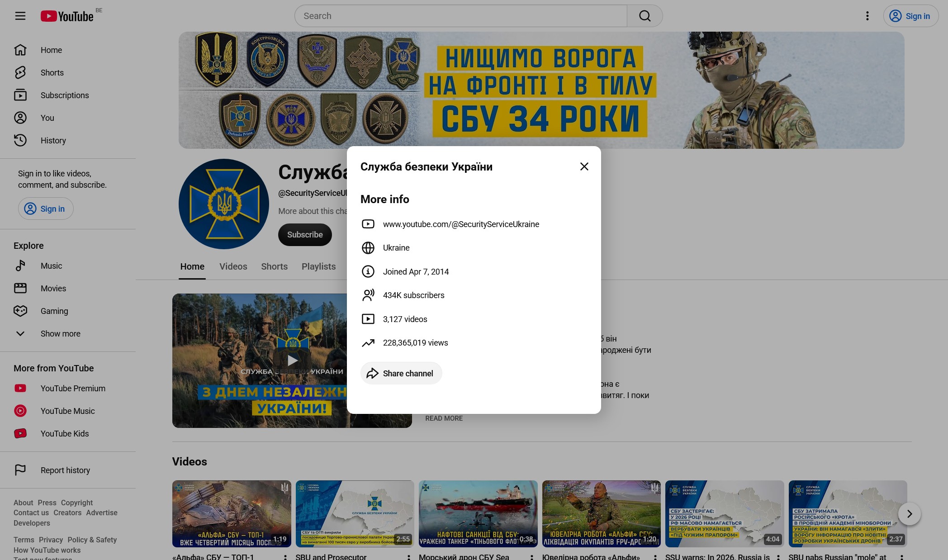The image size is (948, 560).
Task: Click Sign in at top right
Action: (x=911, y=16)
